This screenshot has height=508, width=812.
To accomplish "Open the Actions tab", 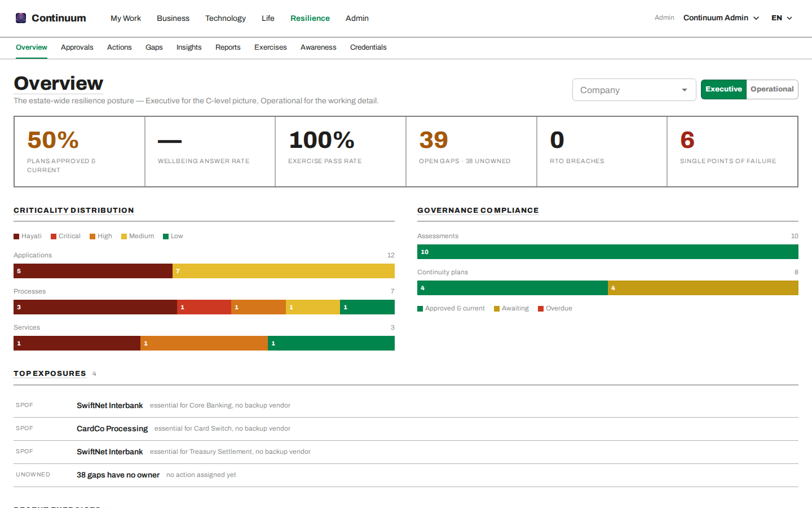I will coord(120,47).
